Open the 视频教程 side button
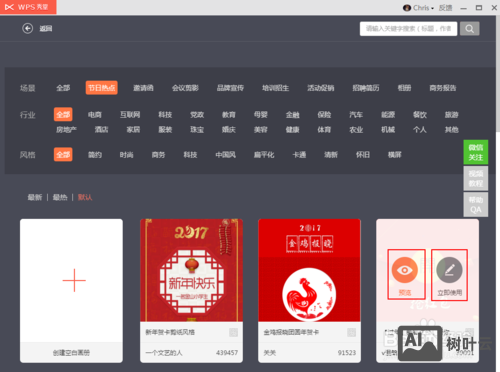Image resolution: width=500 pixels, height=372 pixels. [476, 178]
